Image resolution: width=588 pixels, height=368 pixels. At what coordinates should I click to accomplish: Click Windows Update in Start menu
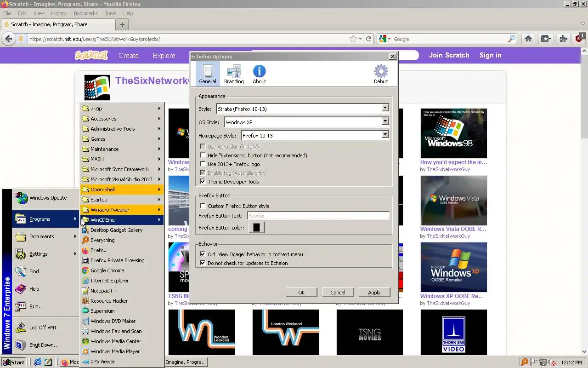(45, 198)
